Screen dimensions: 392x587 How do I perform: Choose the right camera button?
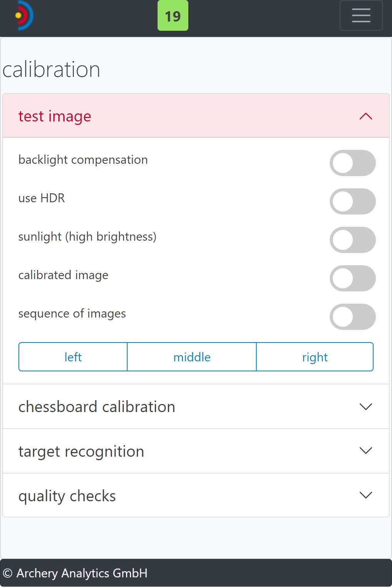point(315,357)
